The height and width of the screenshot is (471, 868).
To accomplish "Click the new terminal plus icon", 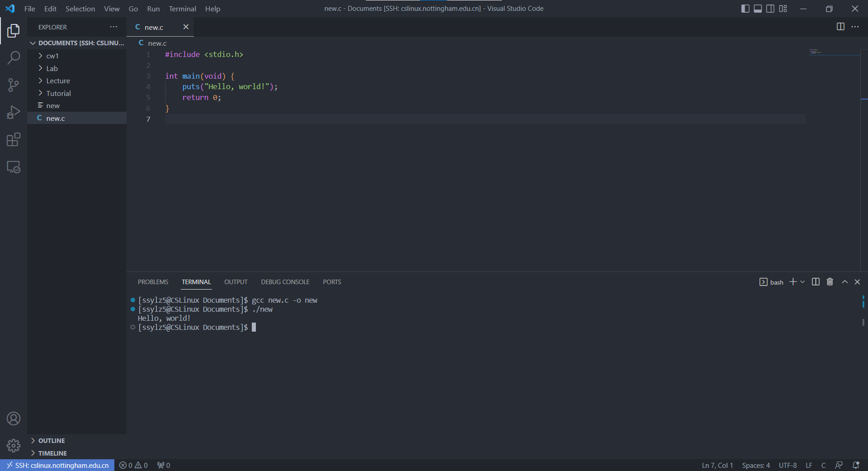I will [793, 282].
